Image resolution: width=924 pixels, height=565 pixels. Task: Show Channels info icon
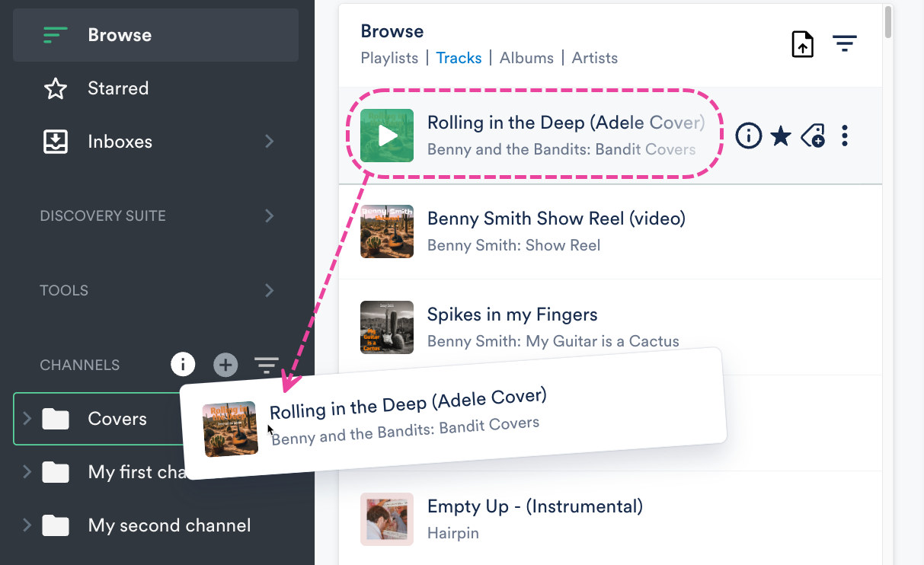pos(183,365)
